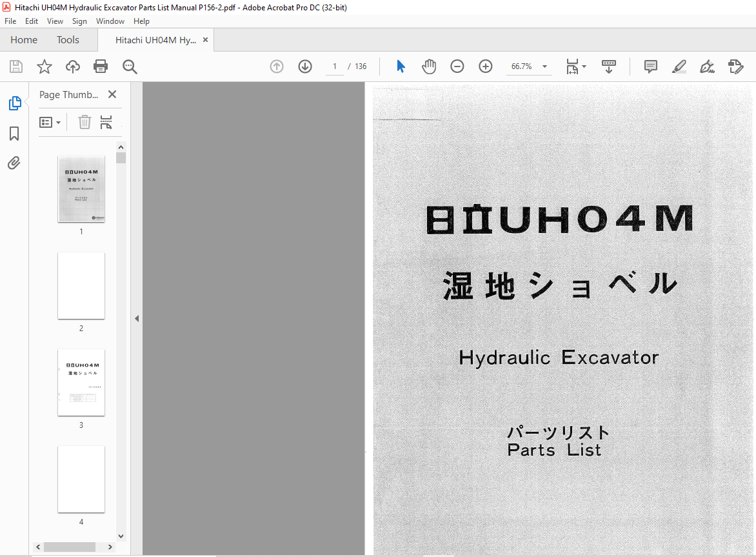Go to the previous page arrow
756x557 pixels.
tap(277, 66)
